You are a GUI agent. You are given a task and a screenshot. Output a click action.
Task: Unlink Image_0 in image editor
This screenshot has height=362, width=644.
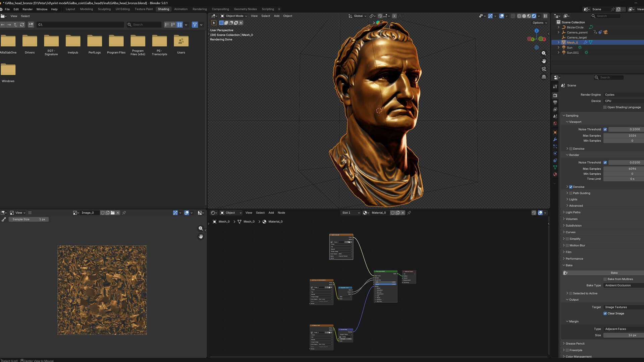118,213
